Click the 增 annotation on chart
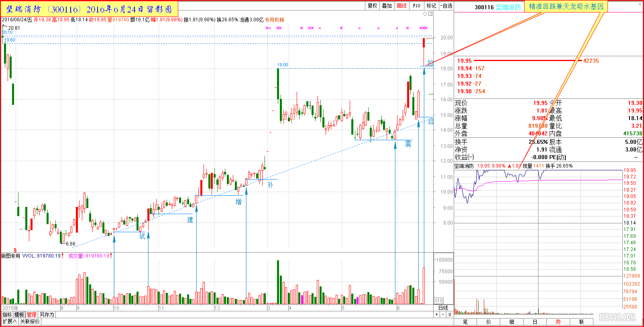The width and height of the screenshot is (644, 327). point(238,202)
